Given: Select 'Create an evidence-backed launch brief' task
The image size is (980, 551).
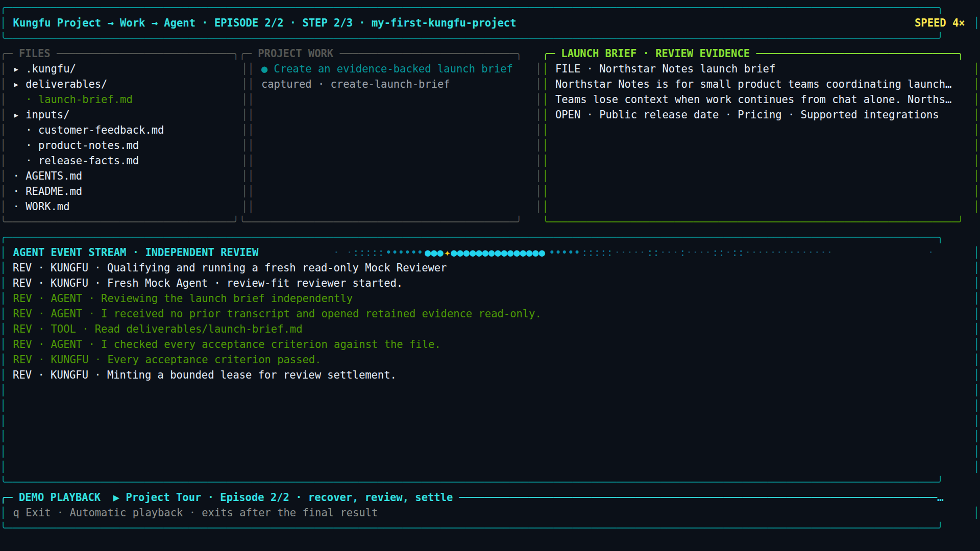Looking at the screenshot, I should pos(393,69).
